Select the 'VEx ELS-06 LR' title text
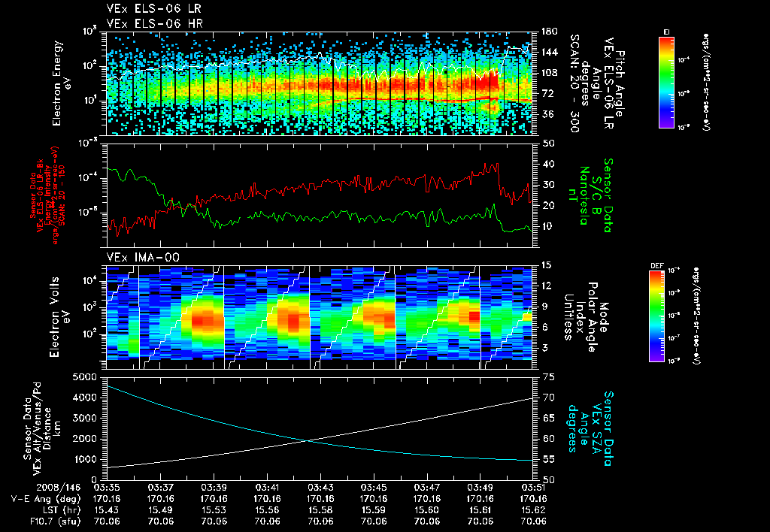 coord(153,9)
